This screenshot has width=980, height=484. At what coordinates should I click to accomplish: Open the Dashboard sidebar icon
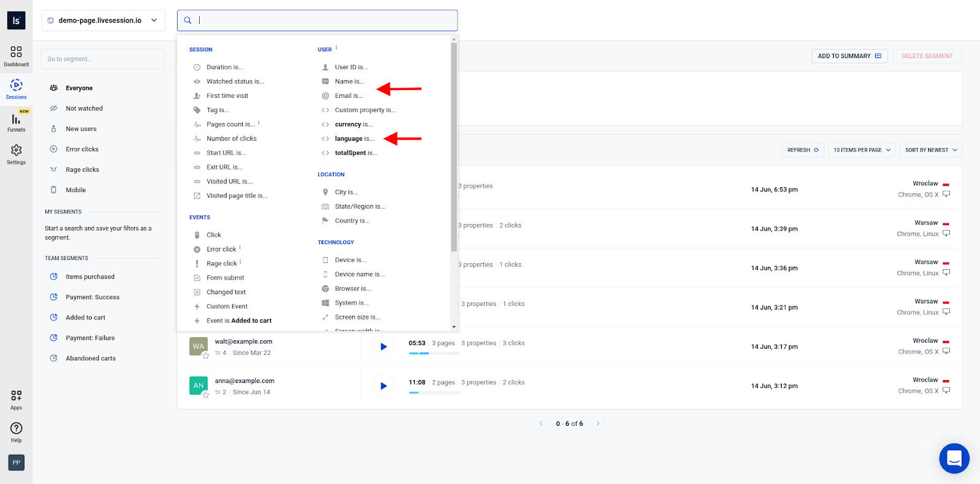[16, 56]
